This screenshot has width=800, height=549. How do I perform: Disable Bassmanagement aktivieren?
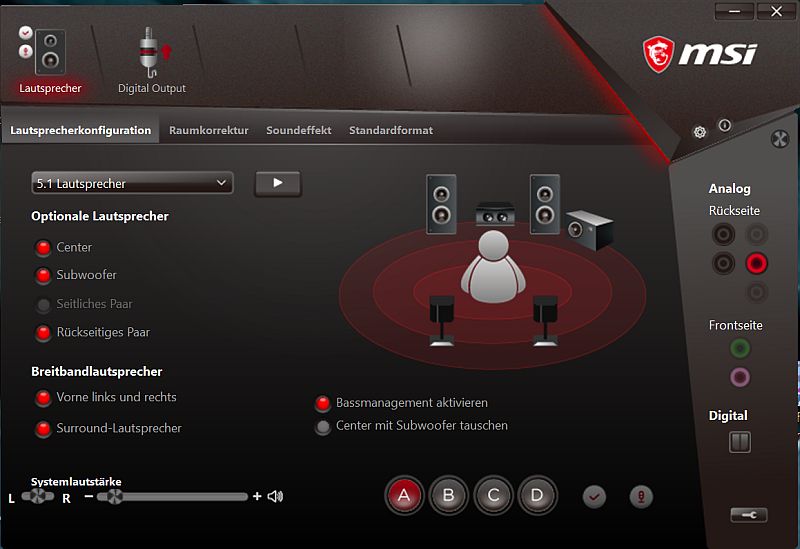pyautogui.click(x=322, y=404)
